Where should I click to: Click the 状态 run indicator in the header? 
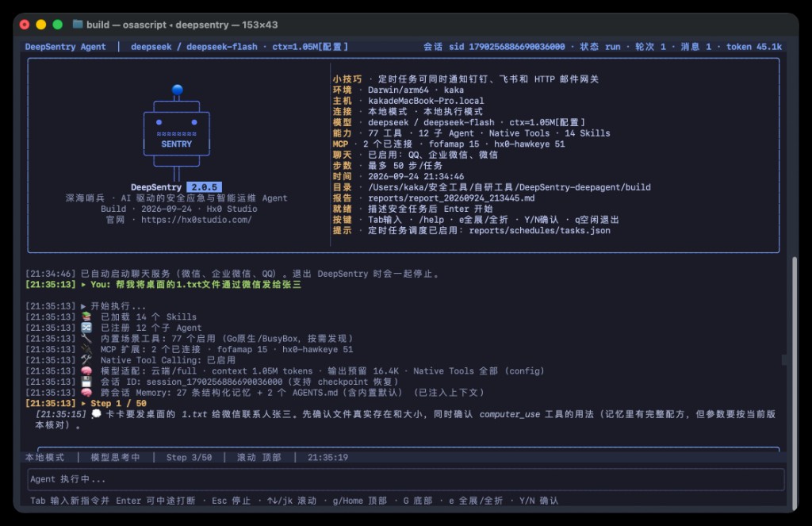pyautogui.click(x=599, y=47)
